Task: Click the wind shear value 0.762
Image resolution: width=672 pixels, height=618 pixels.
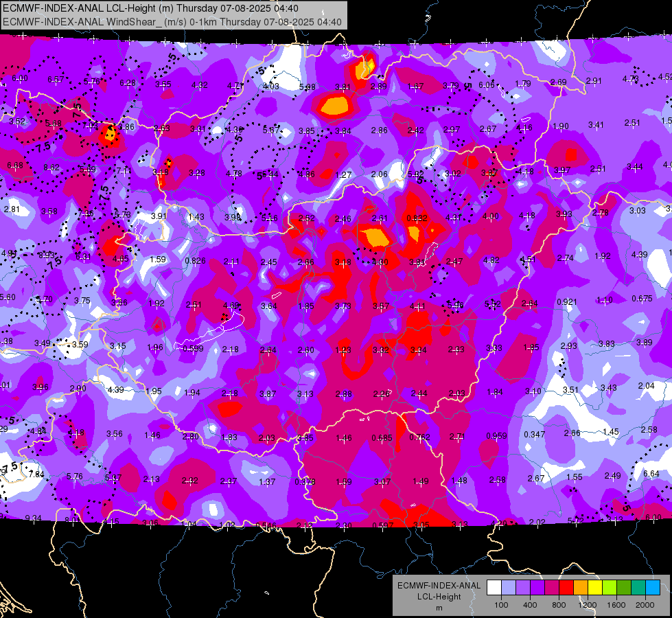Action: [419, 437]
